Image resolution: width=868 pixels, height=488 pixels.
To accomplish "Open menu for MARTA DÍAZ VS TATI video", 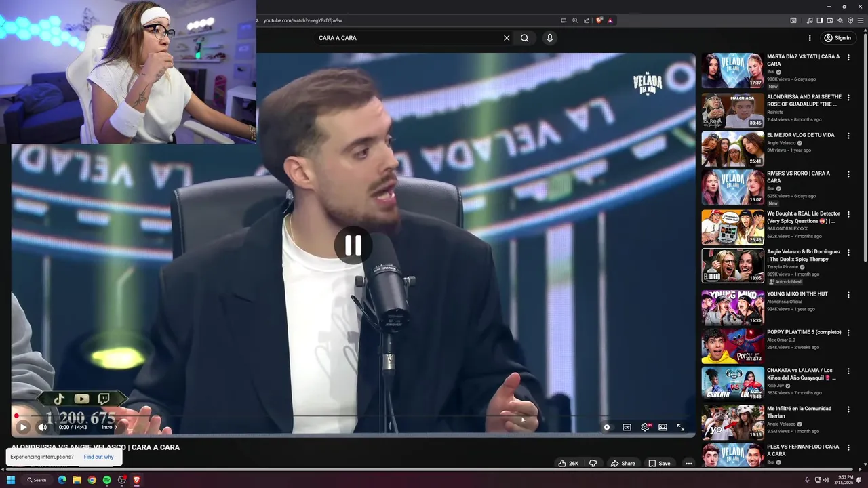I will [848, 58].
